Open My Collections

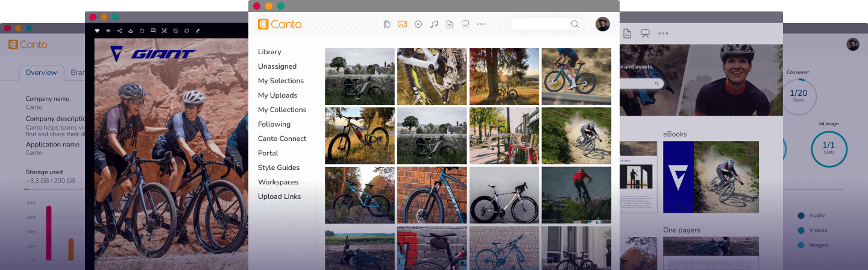pyautogui.click(x=282, y=110)
